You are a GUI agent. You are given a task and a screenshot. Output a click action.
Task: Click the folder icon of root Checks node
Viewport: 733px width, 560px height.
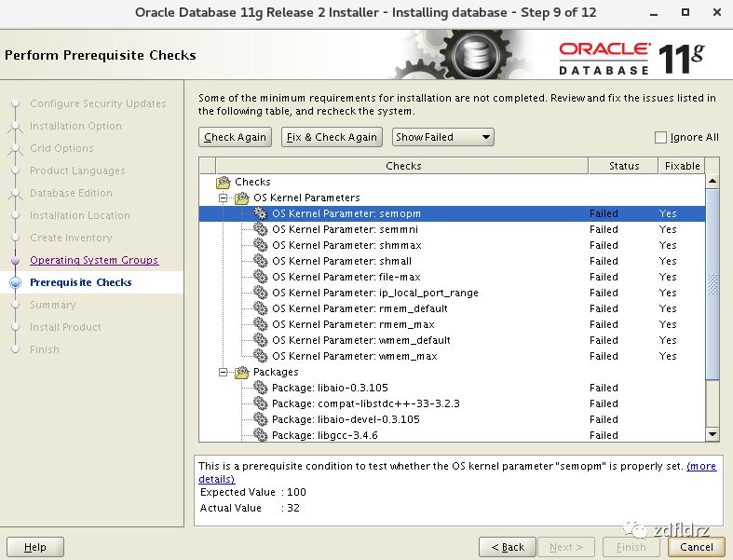[x=224, y=182]
